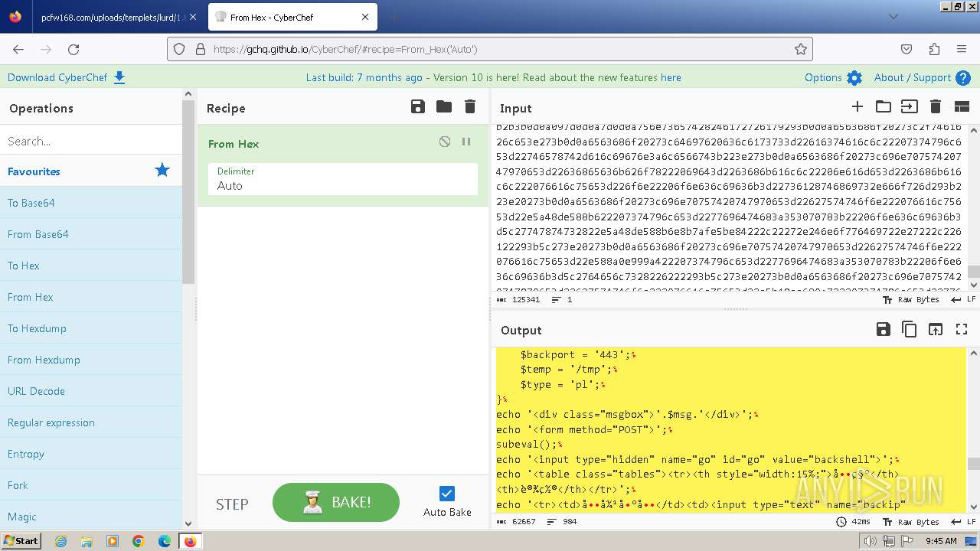Replace input with output

point(936,329)
